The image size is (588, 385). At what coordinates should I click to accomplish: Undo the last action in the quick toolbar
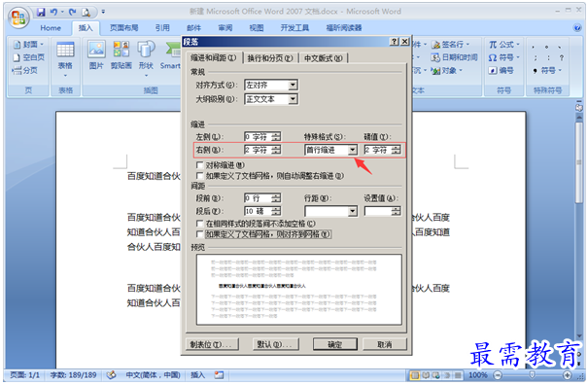pyautogui.click(x=54, y=12)
